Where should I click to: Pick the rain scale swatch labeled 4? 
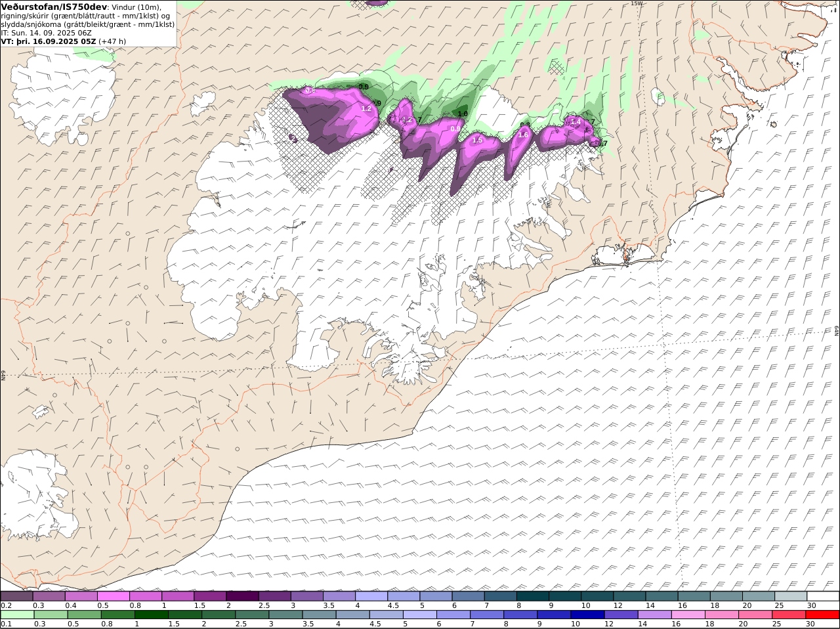352,615
